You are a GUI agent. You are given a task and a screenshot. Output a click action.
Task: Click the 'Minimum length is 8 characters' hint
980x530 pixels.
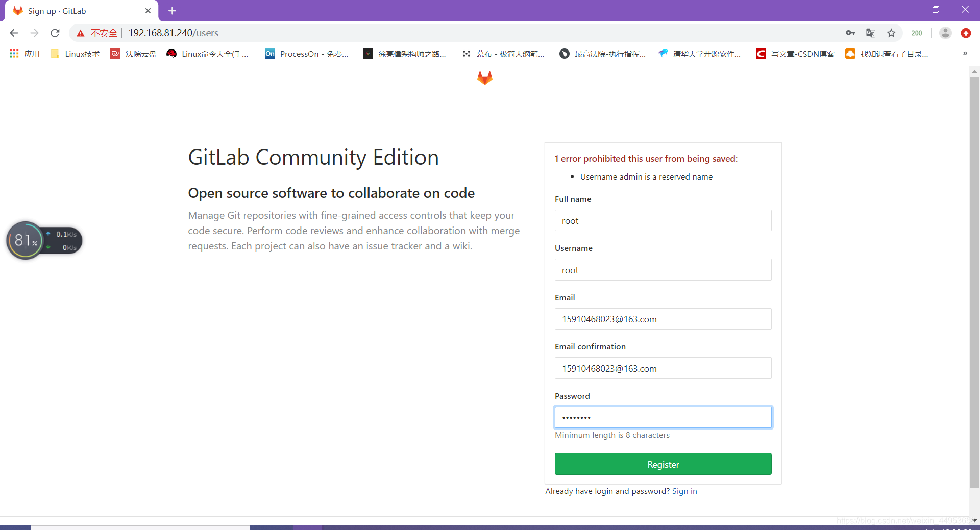click(612, 435)
